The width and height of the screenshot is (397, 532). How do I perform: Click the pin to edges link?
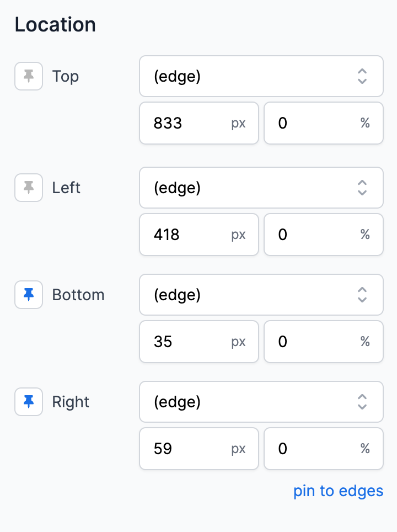338,491
